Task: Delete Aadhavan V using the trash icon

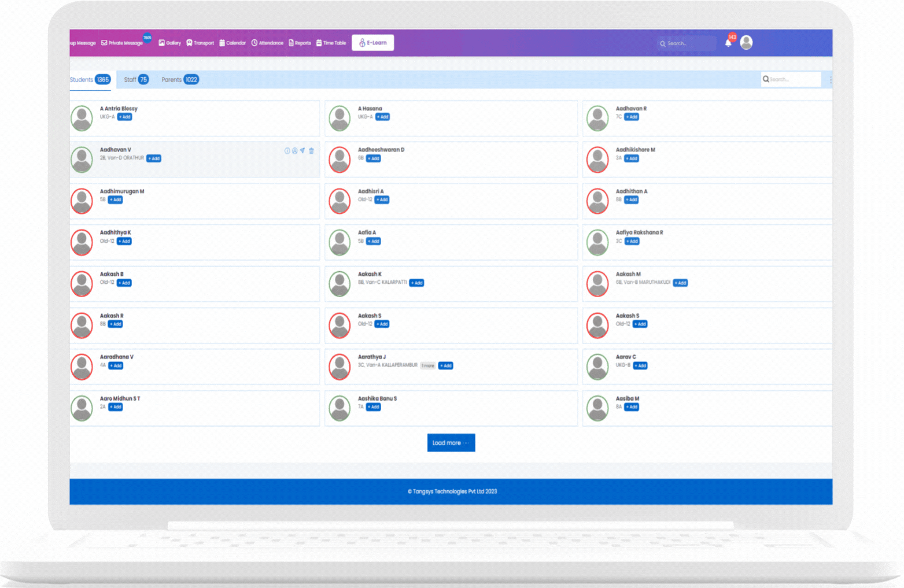Action: [311, 151]
